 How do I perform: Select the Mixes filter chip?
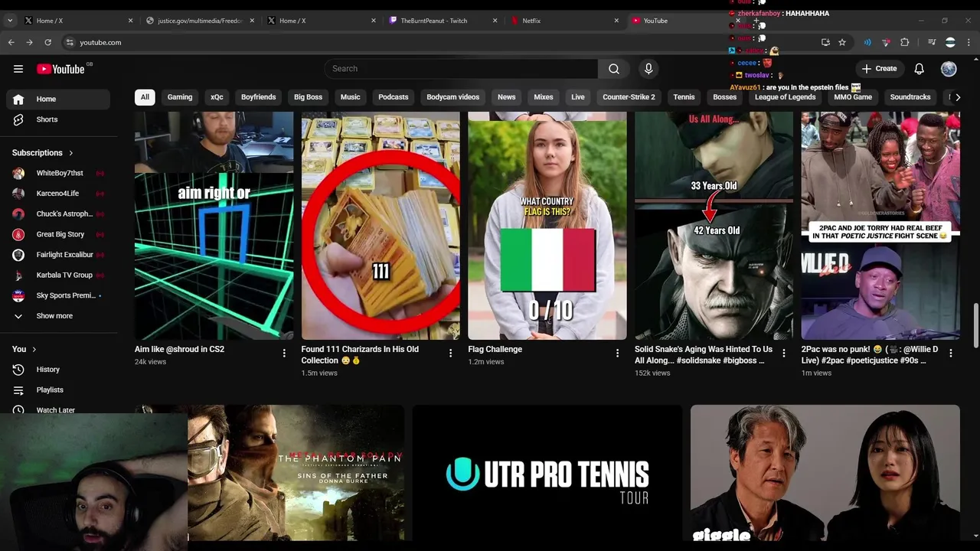[x=544, y=97]
